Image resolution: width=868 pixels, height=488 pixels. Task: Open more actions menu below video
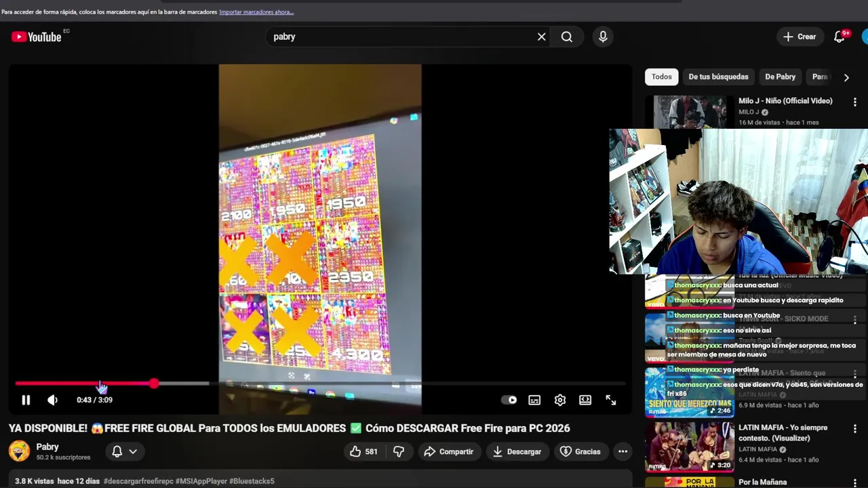click(623, 451)
